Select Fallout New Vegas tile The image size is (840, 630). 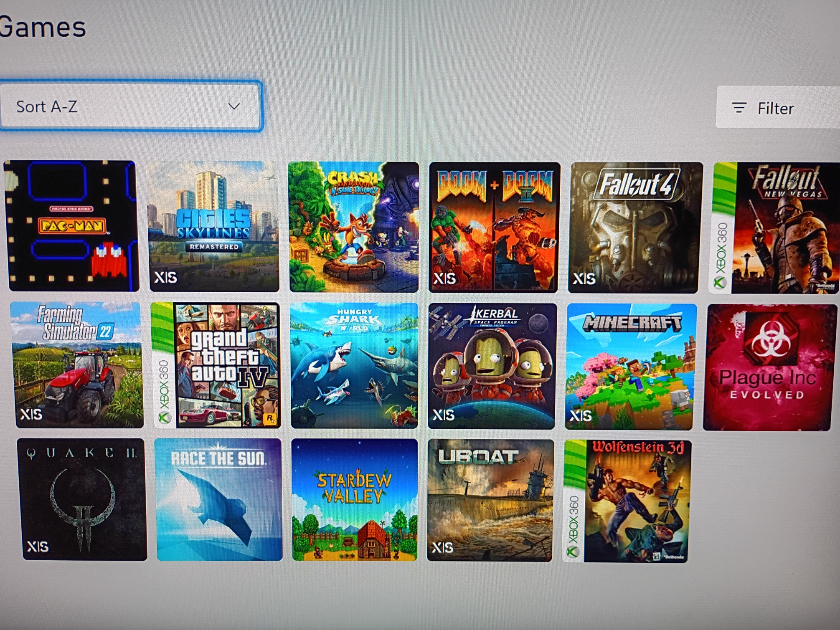click(x=775, y=228)
